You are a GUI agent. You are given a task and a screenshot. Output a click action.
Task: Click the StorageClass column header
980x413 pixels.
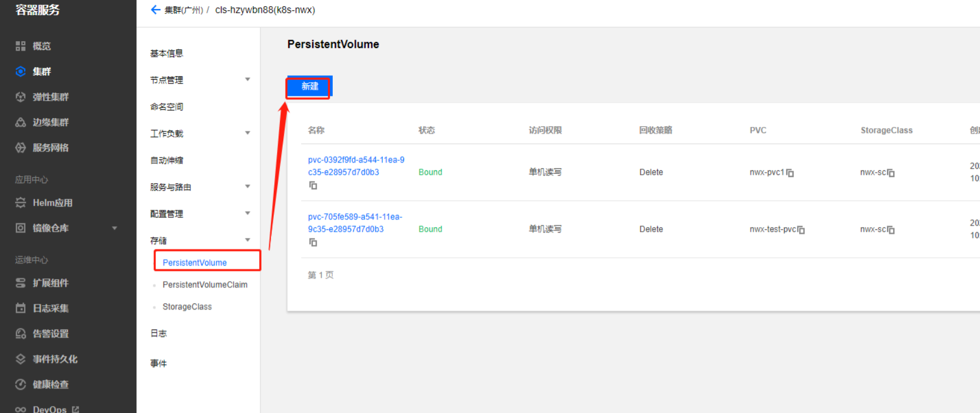(887, 130)
